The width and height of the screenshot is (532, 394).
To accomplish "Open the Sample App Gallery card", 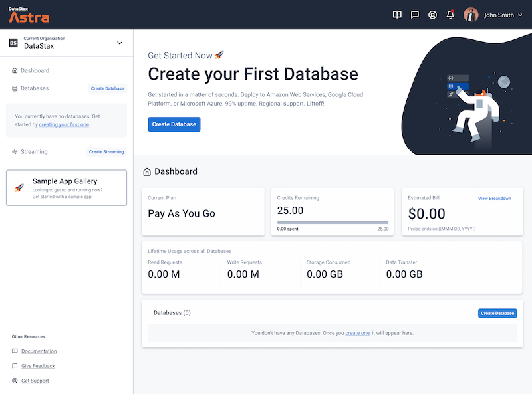I will tap(66, 188).
